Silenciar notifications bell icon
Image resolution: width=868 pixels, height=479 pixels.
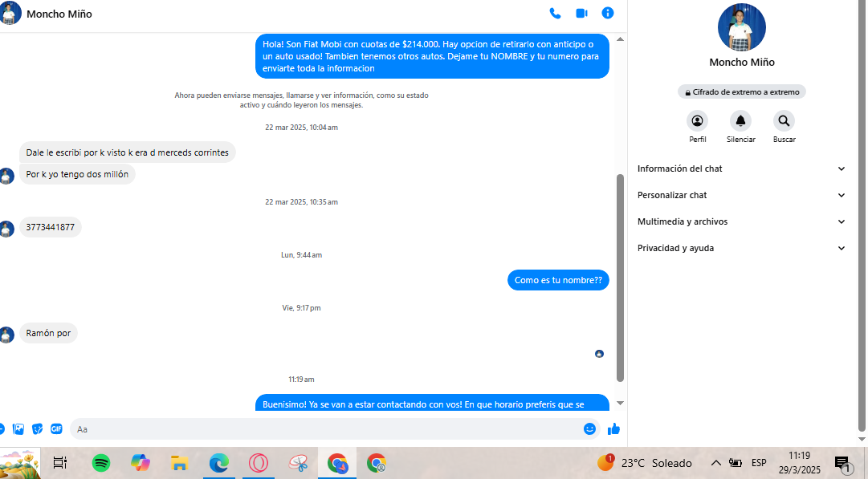coord(740,120)
